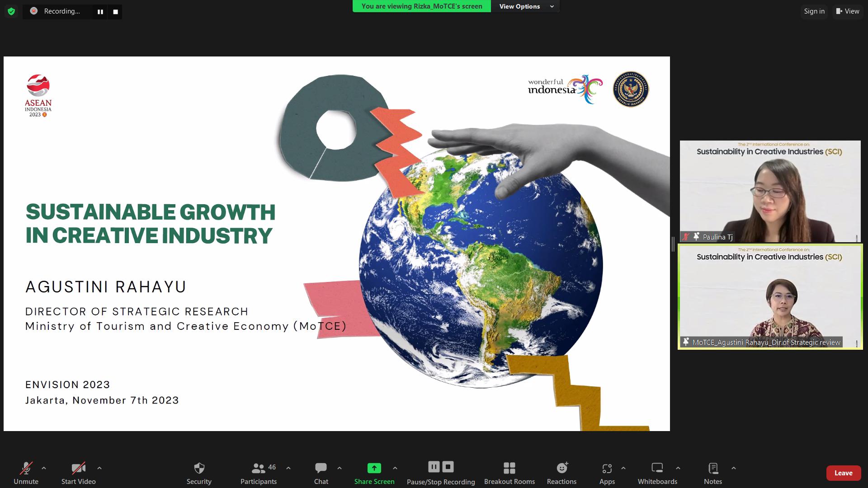This screenshot has height=488, width=868.
Task: Pause recording using the top-left pause button
Action: (100, 12)
